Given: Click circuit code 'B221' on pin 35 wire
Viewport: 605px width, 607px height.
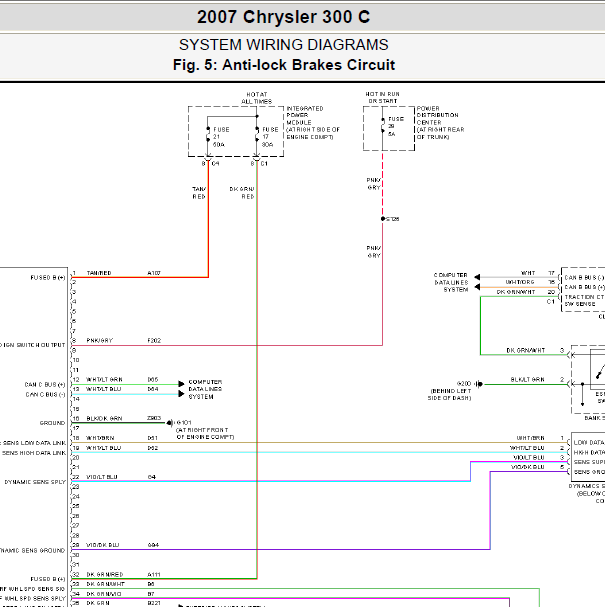Looking at the screenshot, I should 154,603.
